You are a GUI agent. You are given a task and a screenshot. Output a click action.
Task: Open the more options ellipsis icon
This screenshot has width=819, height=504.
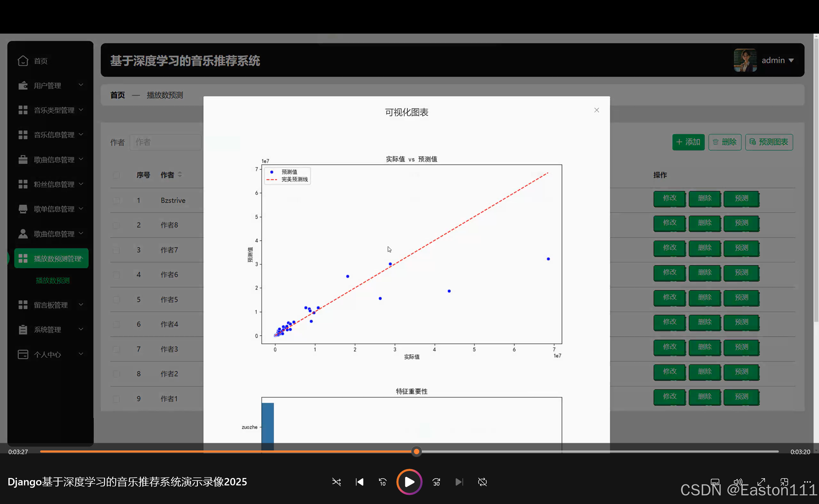(x=807, y=482)
